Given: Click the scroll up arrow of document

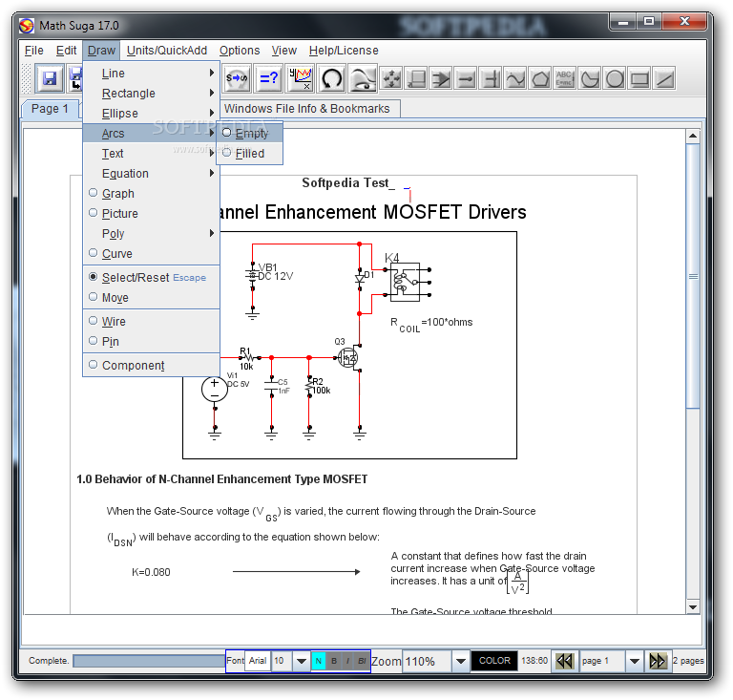Looking at the screenshot, I should 693,136.
